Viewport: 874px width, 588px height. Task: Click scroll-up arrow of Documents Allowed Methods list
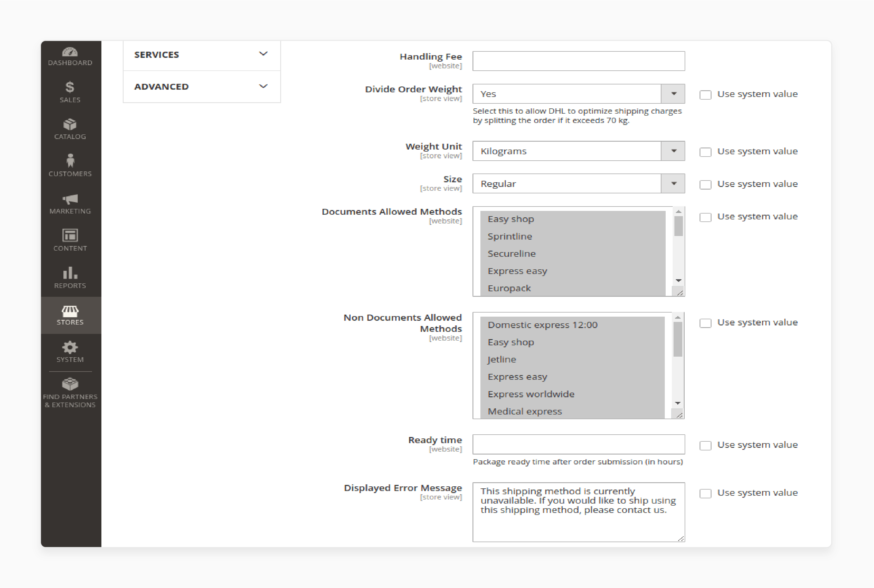click(x=679, y=212)
